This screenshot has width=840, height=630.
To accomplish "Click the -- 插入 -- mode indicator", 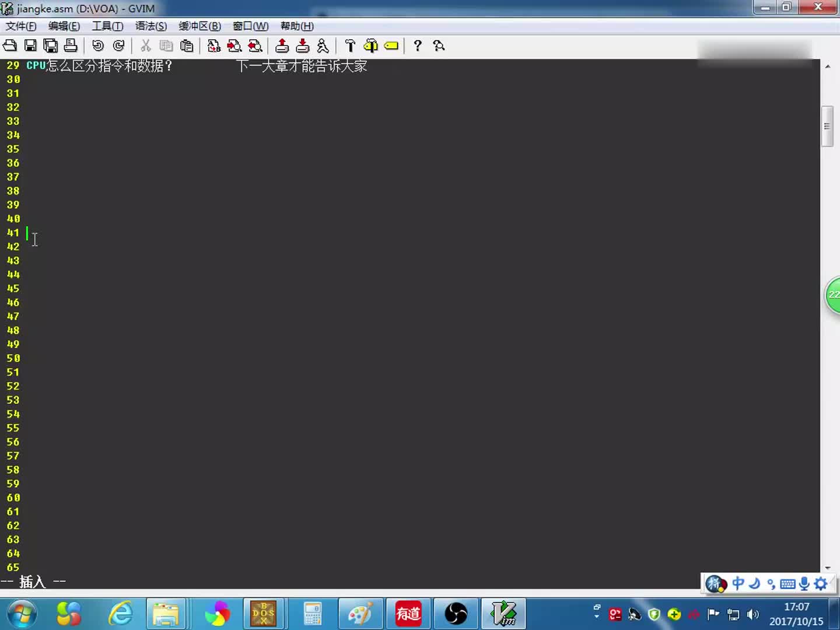I will coord(33,582).
